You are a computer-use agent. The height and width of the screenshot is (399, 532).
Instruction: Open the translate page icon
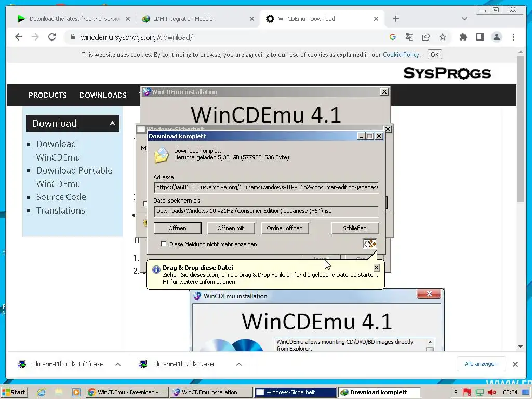[409, 37]
